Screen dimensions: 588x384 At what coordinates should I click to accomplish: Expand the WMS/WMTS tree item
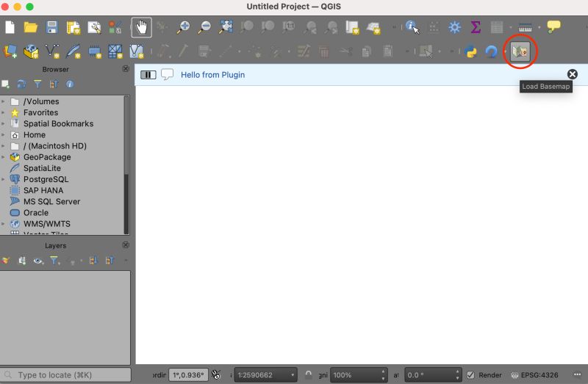click(x=4, y=224)
